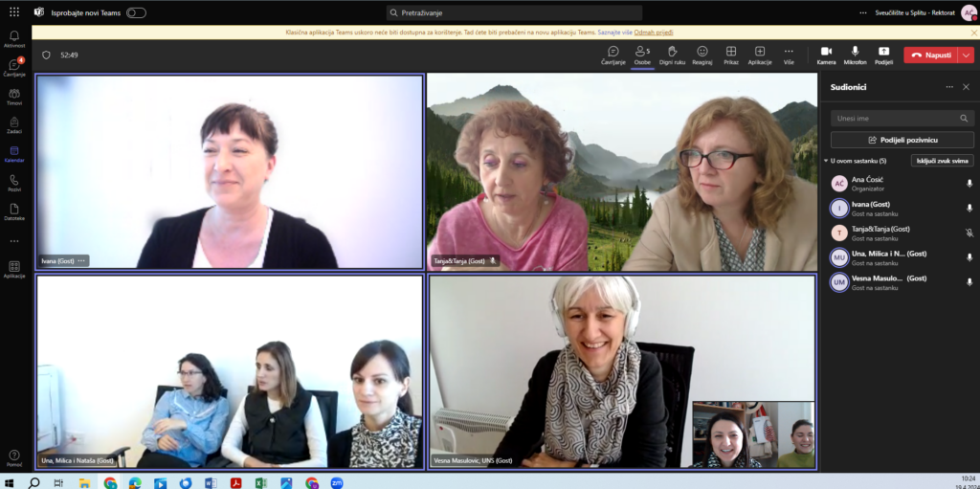Open dropdown arrow next to Napusti
Image resolution: width=980 pixels, height=489 pixels.
coord(967,55)
